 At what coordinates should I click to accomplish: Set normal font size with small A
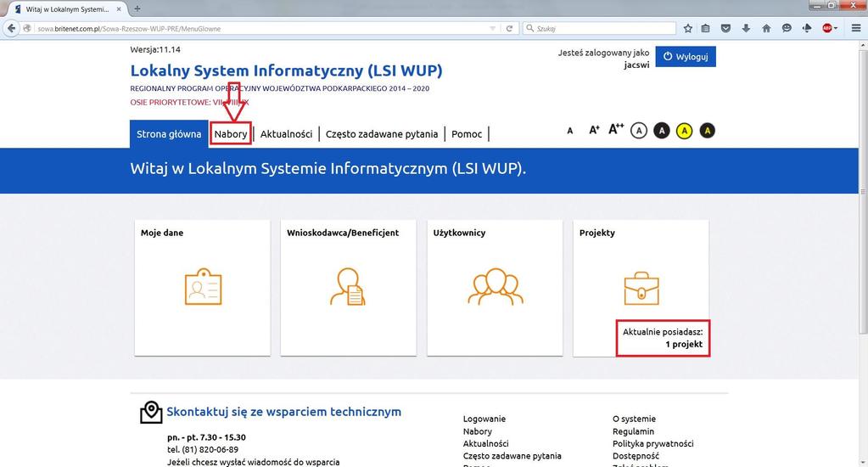(570, 132)
